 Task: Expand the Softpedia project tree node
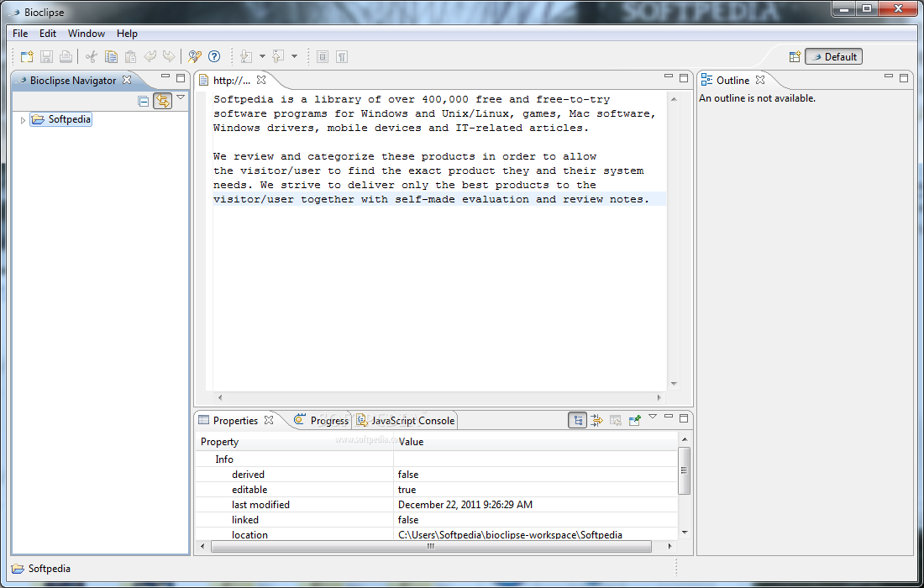pyautogui.click(x=23, y=120)
